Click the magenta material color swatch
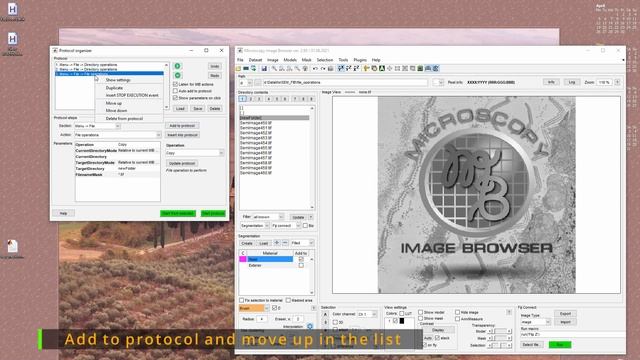Screen dimensions: 640x360 click(243, 259)
